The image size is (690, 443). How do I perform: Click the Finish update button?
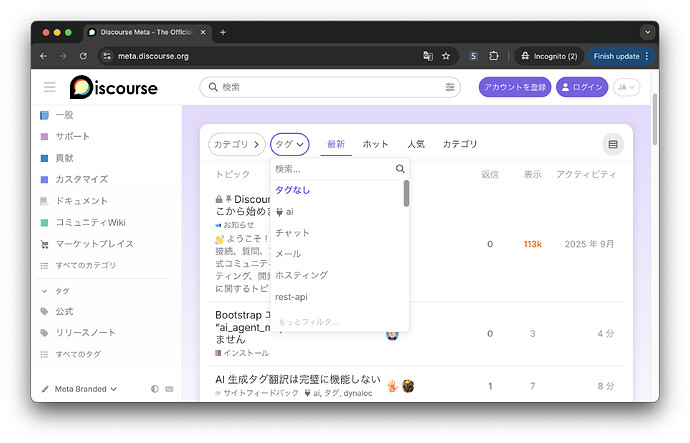pyautogui.click(x=616, y=56)
